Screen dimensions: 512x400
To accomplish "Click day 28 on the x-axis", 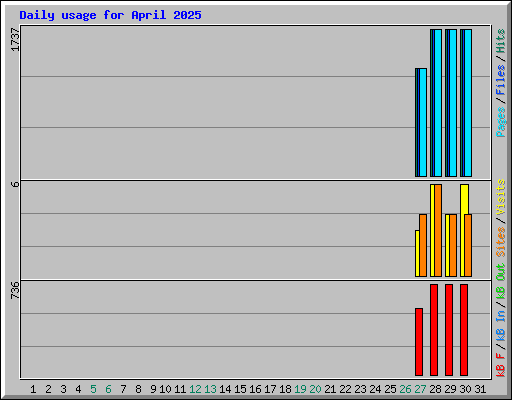I will 435,389.
